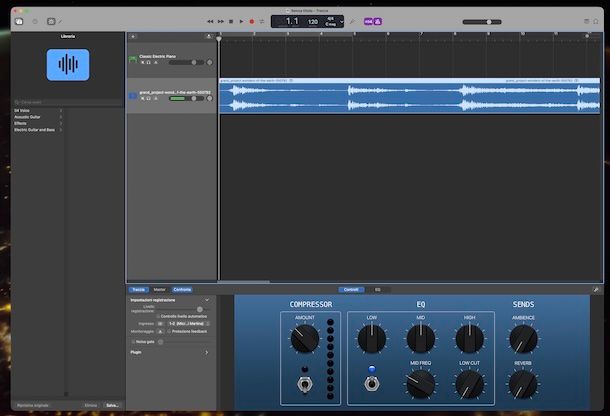Mute the Classic Electric Piano track

point(142,62)
